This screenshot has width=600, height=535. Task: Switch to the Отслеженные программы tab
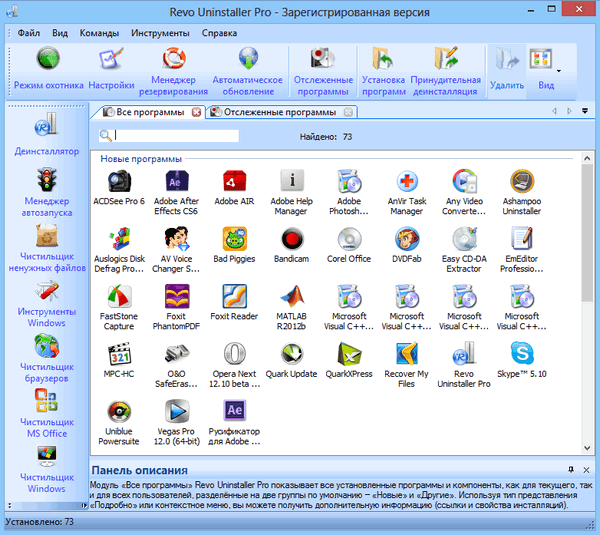[x=279, y=112]
